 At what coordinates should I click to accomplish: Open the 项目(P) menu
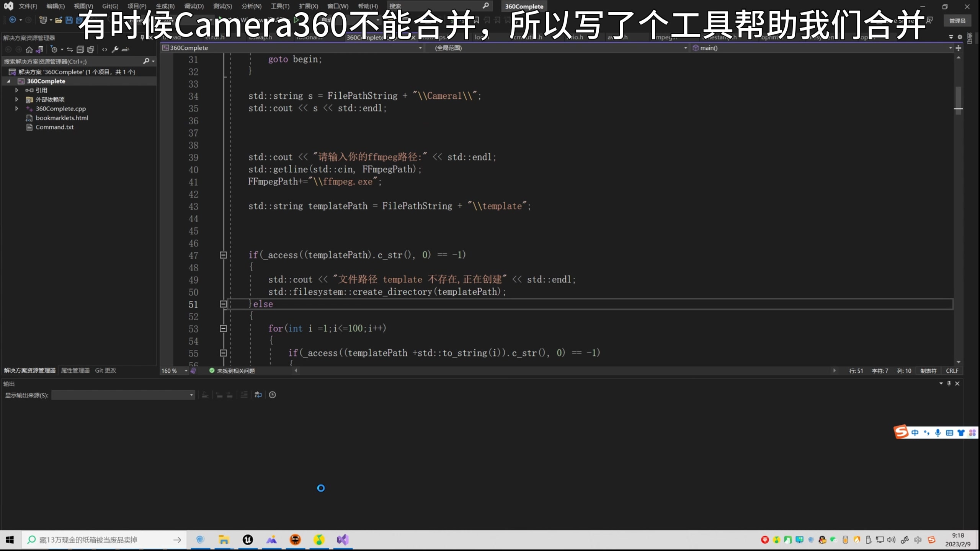[x=137, y=6]
